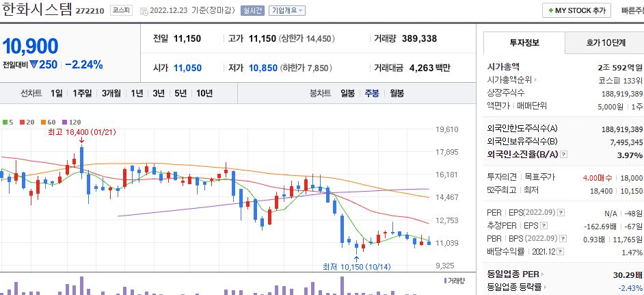Open help icon for 외국인소진율(B/A)
Screen dimensions: 644x295
pos(564,155)
